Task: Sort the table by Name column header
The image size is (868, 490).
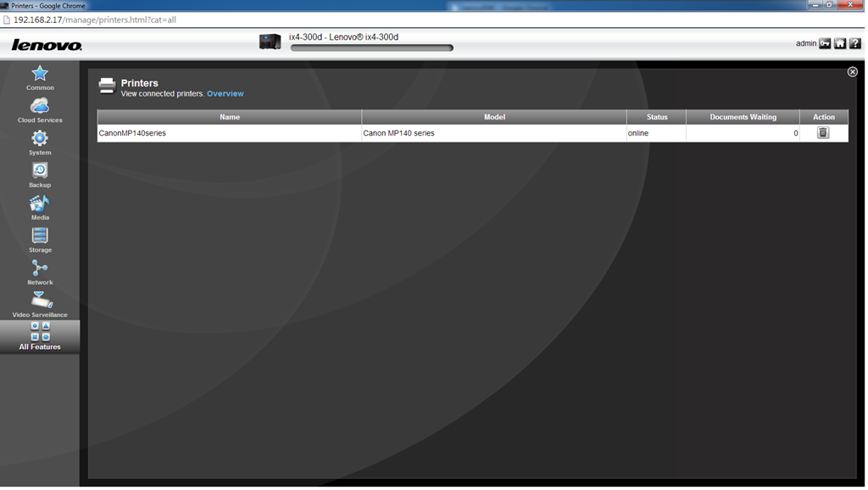Action: 230,117
